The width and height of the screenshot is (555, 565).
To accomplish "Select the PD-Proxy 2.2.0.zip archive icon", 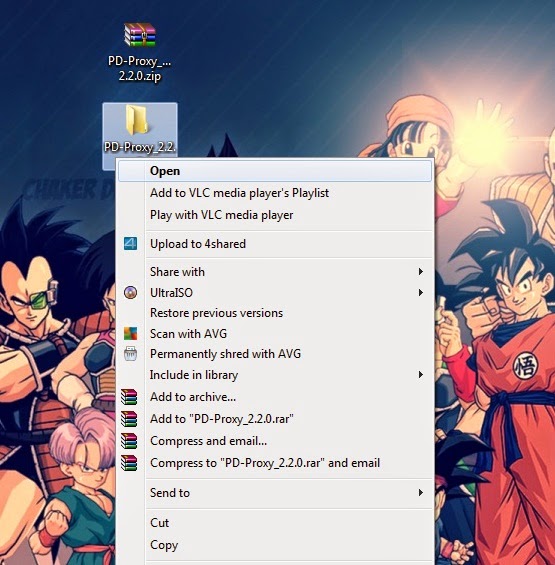I will pos(140,35).
